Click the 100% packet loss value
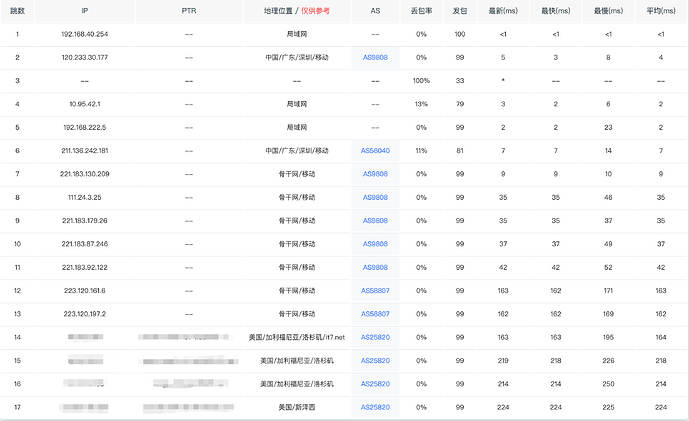 click(x=421, y=81)
